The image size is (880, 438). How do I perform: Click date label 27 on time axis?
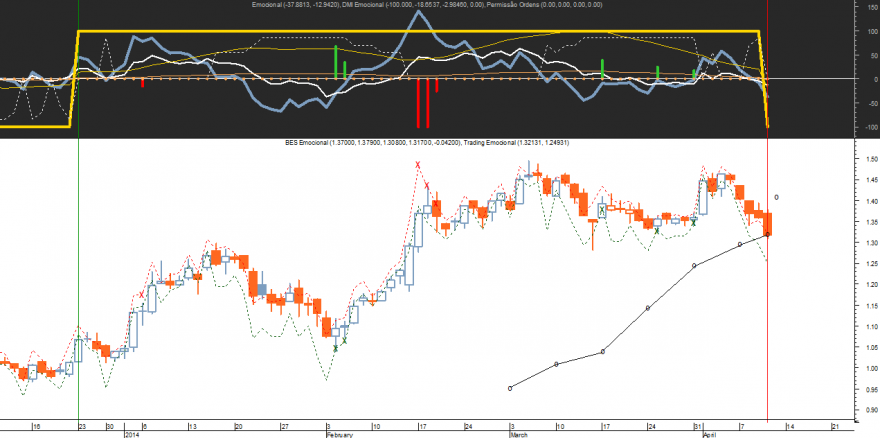pyautogui.click(x=285, y=426)
